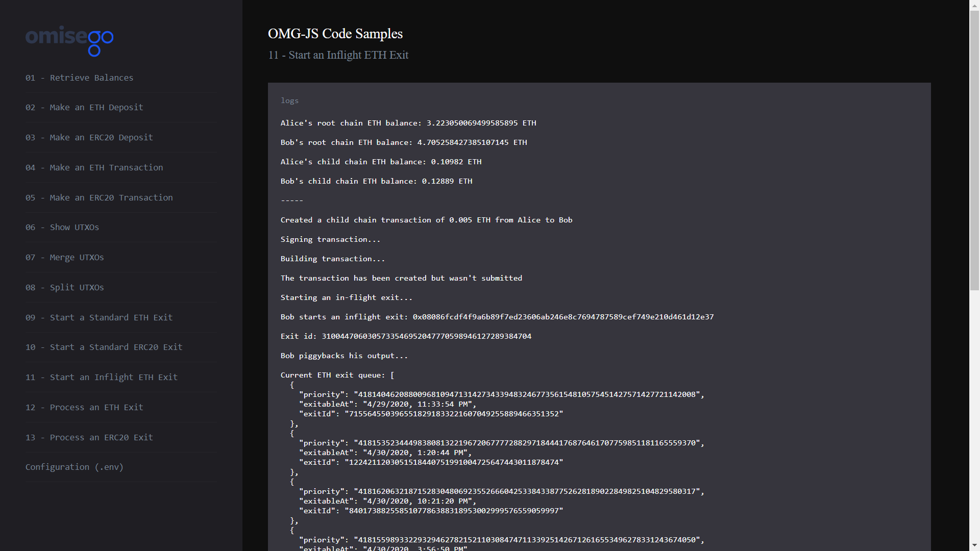Click the page subtitle '11 - Start an Inflight ETH Exit'

click(338, 55)
